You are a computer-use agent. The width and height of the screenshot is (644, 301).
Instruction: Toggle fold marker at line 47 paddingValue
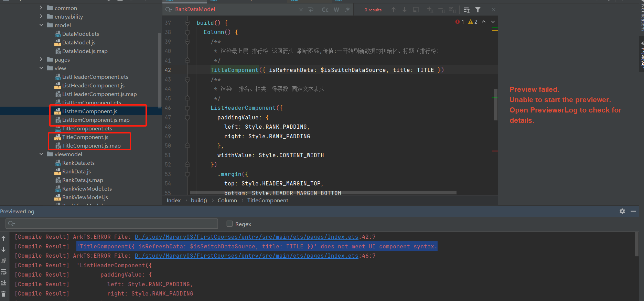coord(187,117)
